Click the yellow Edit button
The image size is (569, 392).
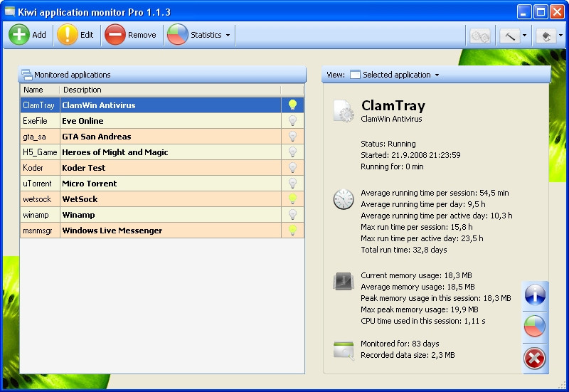[75, 35]
